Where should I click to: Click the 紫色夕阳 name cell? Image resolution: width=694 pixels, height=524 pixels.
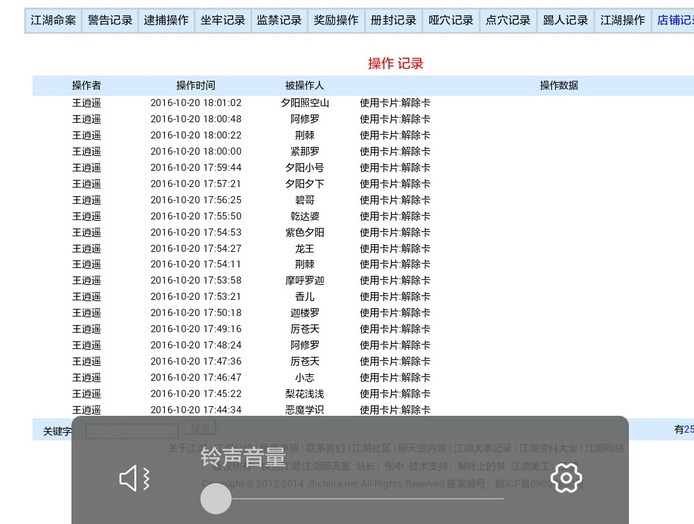coord(305,232)
